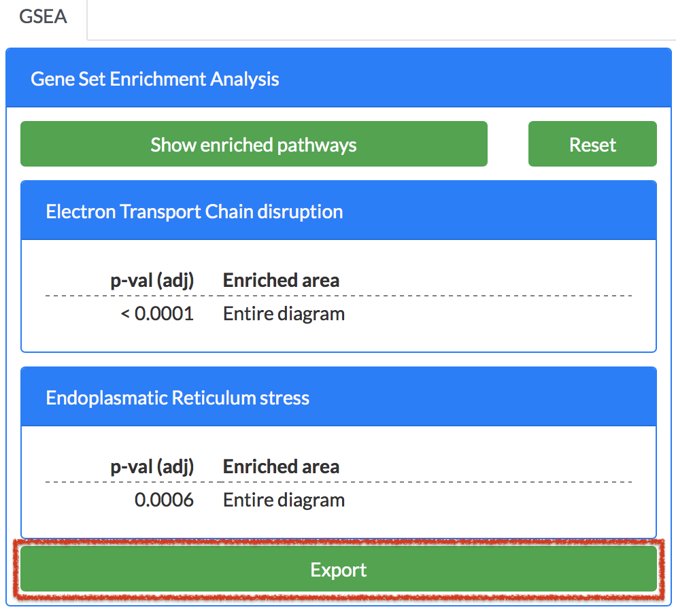Select the < 0.0001 p-value cell
Screen dimensions: 676x616
pyautogui.click(x=157, y=314)
